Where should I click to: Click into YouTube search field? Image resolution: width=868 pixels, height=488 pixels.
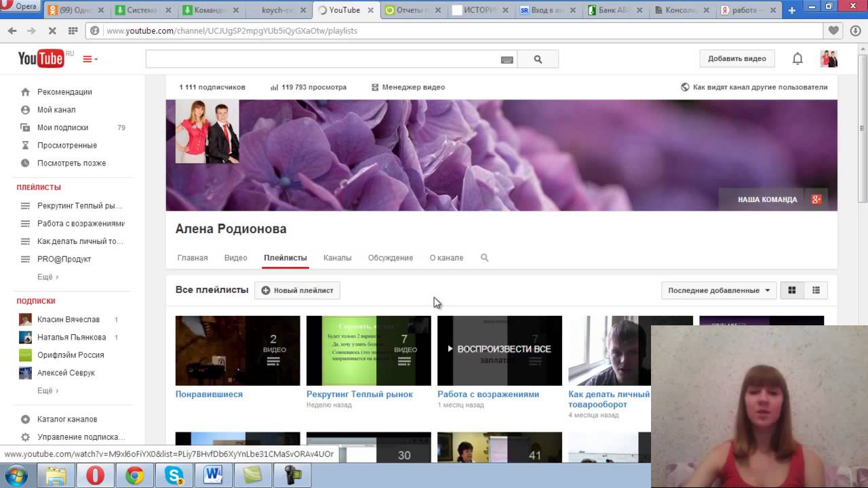(x=322, y=59)
